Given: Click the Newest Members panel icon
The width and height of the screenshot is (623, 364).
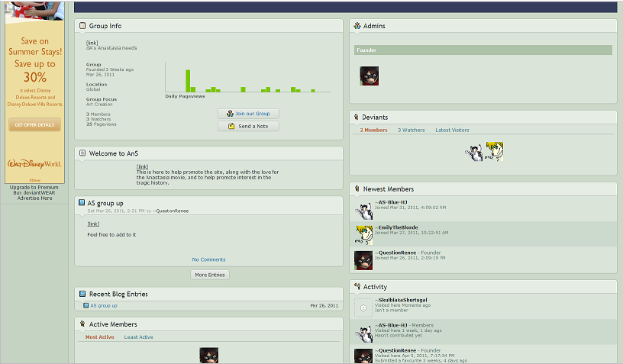Looking at the screenshot, I should (x=357, y=189).
